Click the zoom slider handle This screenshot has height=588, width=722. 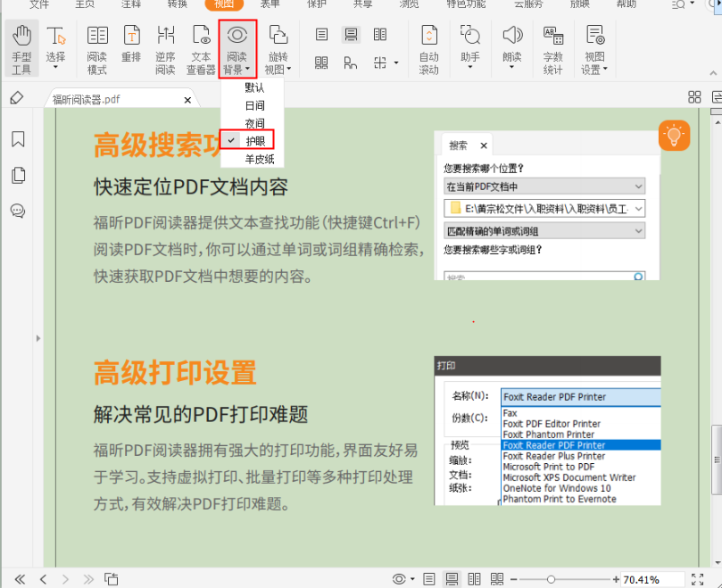551,578
